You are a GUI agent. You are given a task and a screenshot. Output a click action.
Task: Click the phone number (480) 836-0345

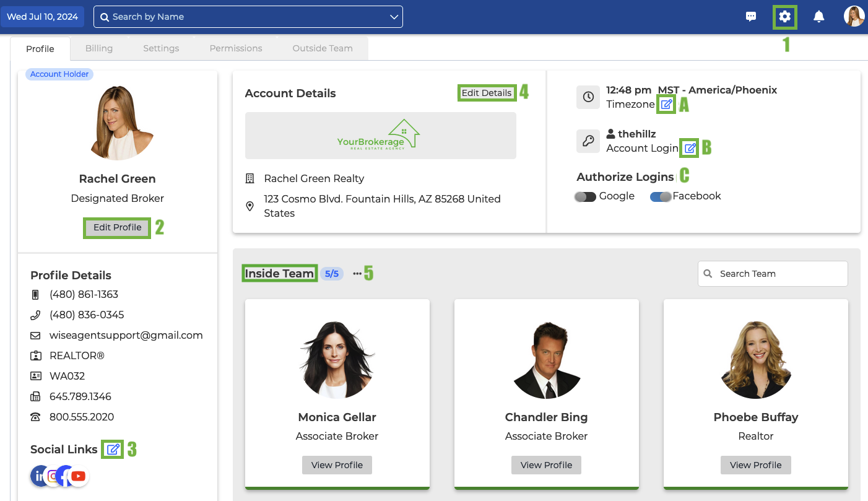[87, 315]
